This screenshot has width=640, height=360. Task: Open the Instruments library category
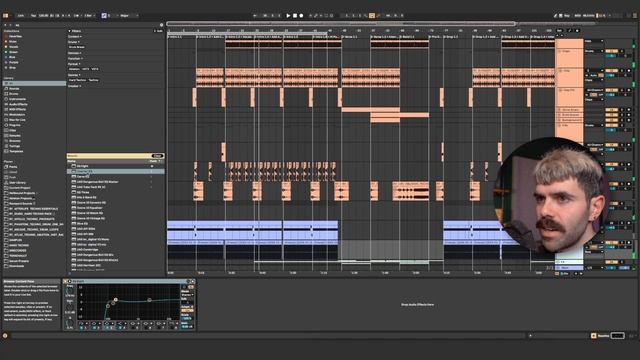click(x=18, y=99)
